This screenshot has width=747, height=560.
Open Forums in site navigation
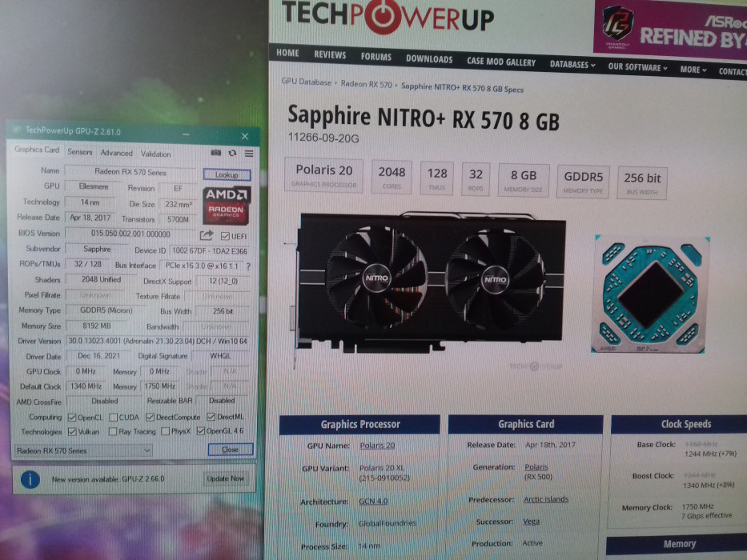376,57
